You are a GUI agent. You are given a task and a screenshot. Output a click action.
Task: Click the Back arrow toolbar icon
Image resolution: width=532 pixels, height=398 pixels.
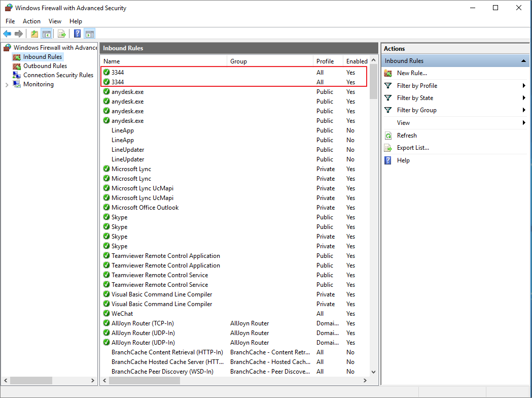[7, 34]
